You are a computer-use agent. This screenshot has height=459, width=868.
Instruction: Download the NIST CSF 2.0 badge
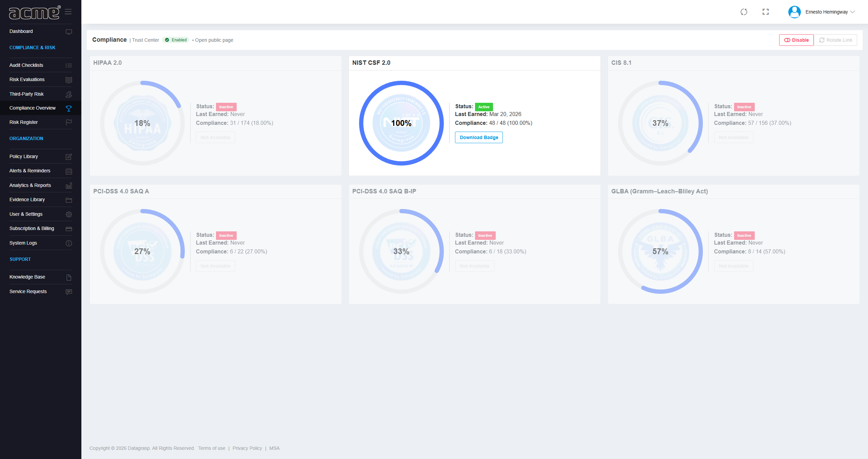coord(479,137)
